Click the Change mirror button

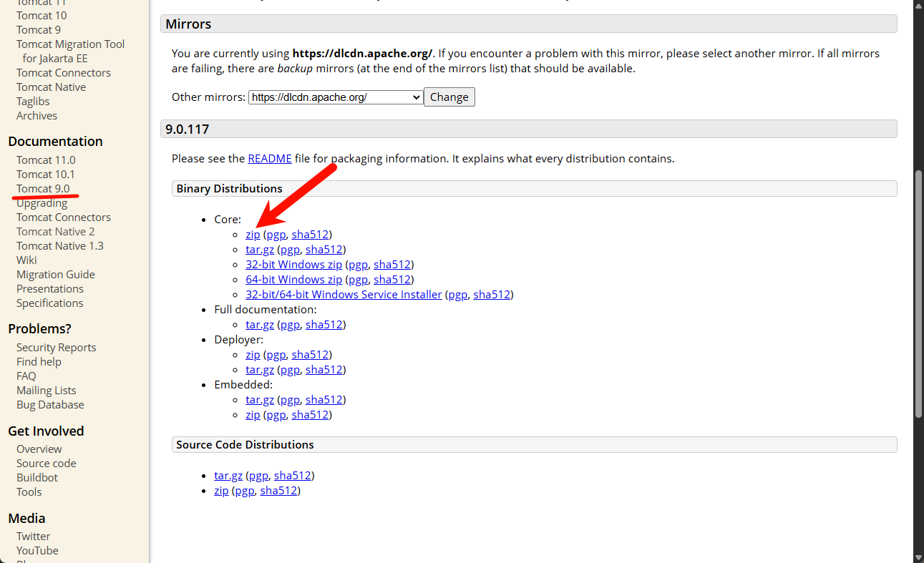point(449,97)
